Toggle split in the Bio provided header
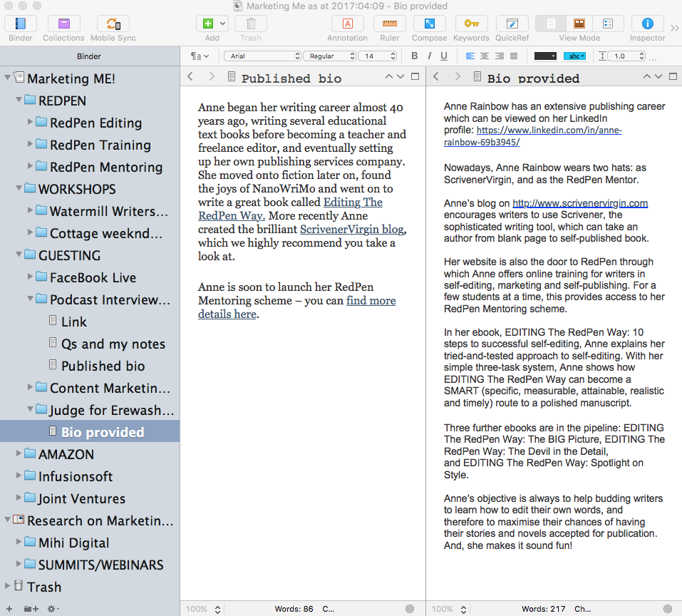The width and height of the screenshot is (682, 616). pos(673,76)
